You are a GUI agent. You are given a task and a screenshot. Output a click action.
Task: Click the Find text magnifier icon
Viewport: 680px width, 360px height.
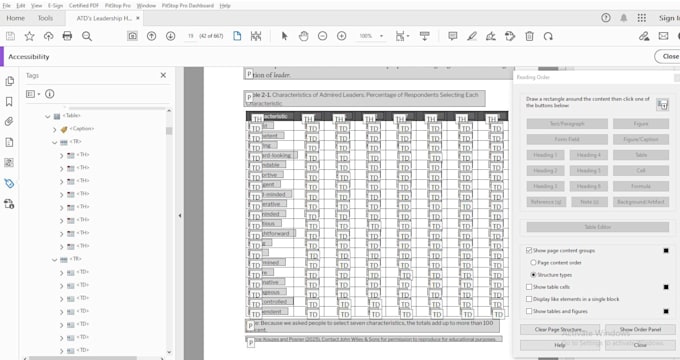tap(87, 36)
